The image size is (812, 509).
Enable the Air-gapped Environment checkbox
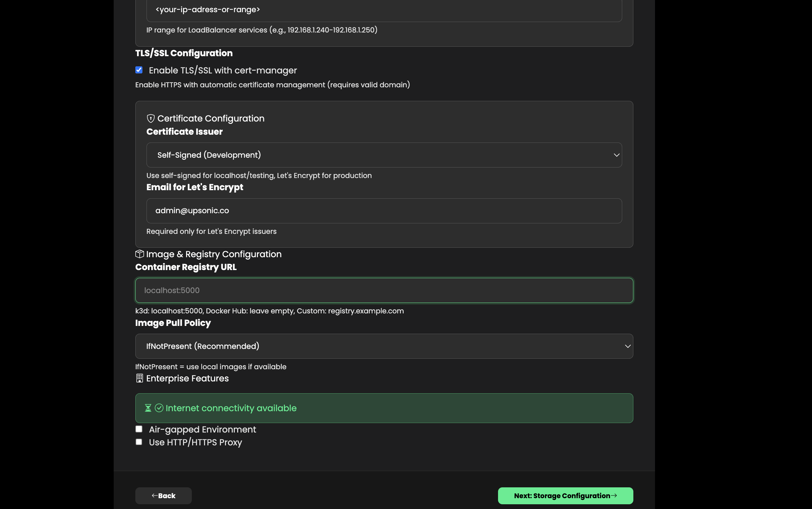point(139,429)
